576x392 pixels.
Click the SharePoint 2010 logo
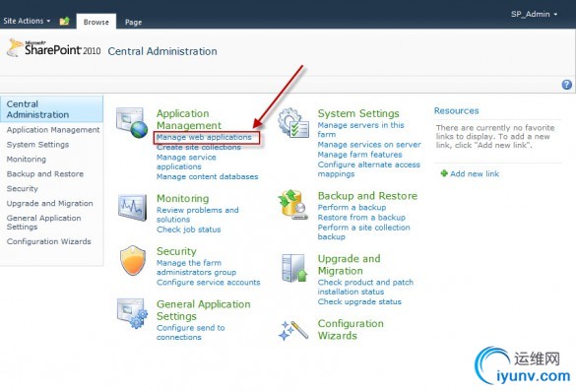[x=53, y=48]
